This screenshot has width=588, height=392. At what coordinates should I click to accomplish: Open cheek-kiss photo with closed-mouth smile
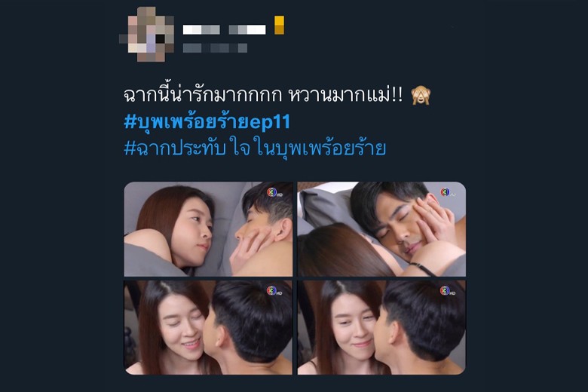tap(381, 327)
